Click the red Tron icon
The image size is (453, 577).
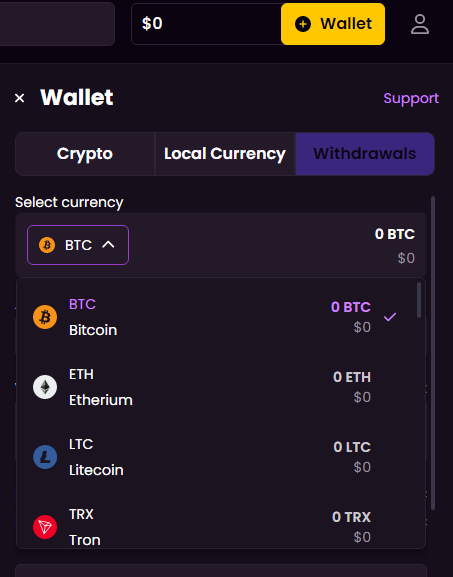click(45, 527)
